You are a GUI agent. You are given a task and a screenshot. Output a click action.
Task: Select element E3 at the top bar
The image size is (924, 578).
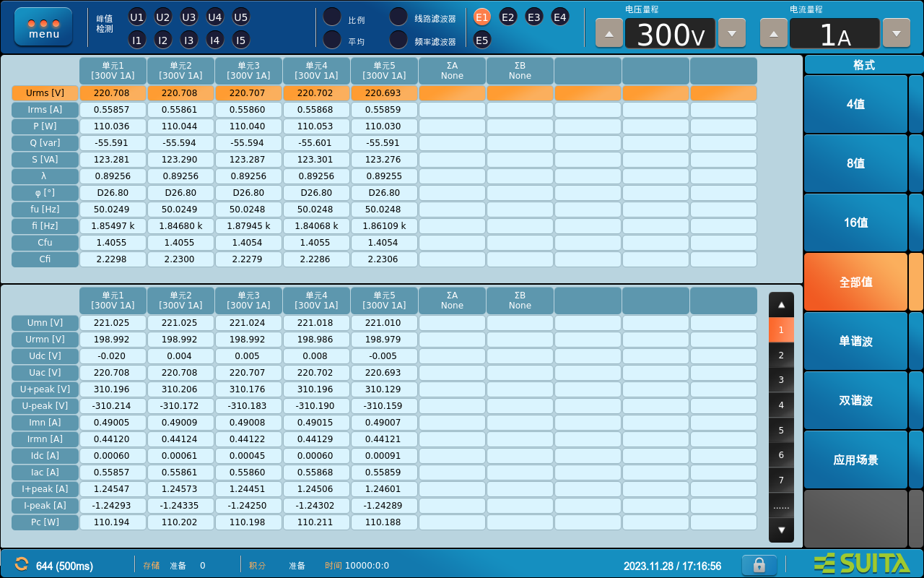(x=533, y=16)
